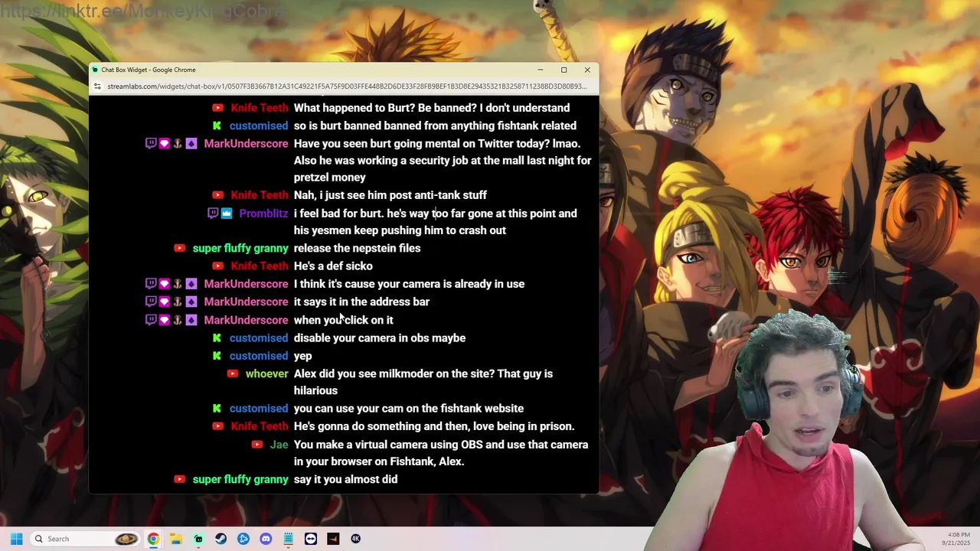Click the message 'you can use your cam on the fishtank website'
The image size is (980, 551).
pyautogui.click(x=409, y=409)
